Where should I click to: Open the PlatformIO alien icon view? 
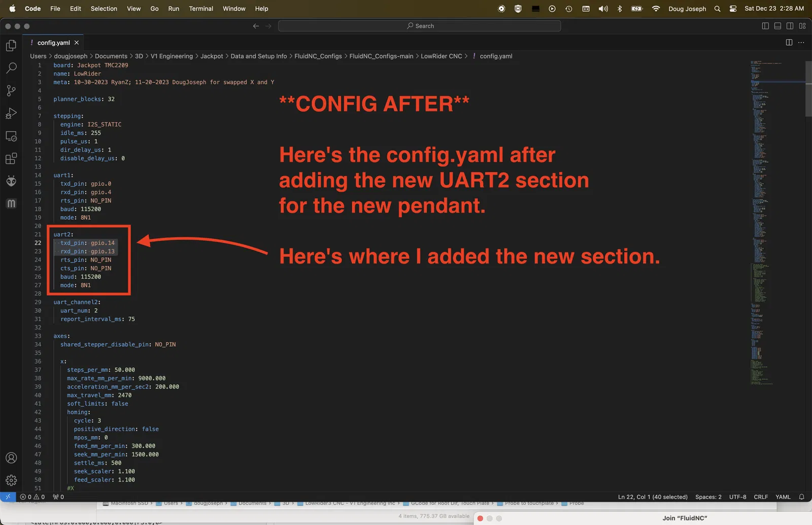click(x=11, y=181)
